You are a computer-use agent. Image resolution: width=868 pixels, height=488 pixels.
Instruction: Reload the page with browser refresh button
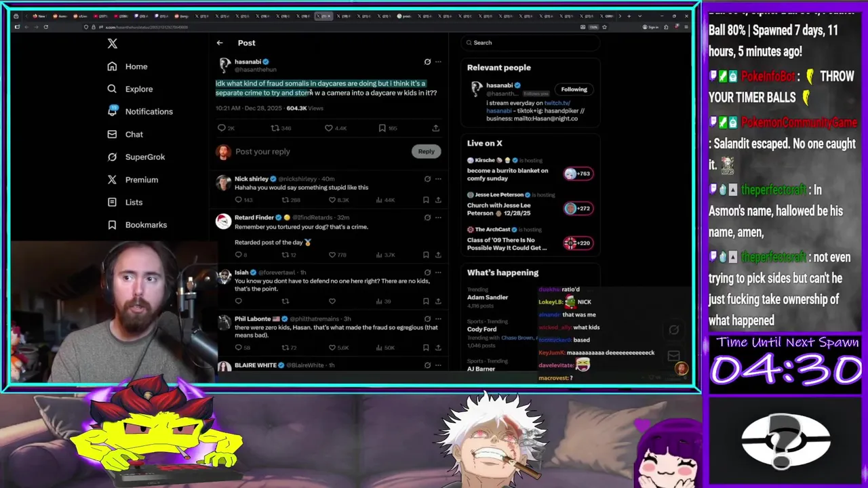pyautogui.click(x=45, y=27)
